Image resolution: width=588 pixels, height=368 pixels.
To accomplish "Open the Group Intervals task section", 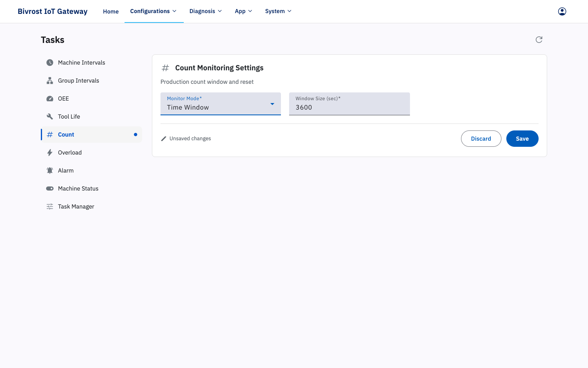I will tap(91, 81).
